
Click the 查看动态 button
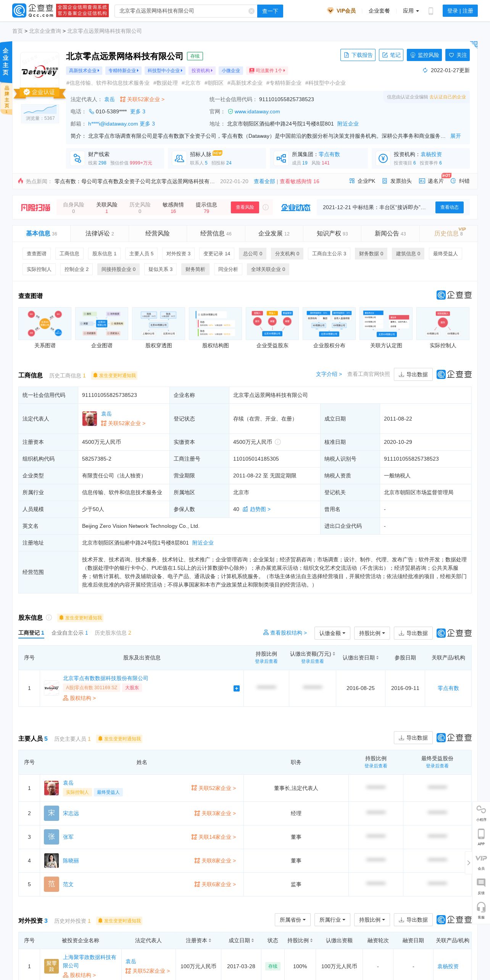[x=450, y=207]
